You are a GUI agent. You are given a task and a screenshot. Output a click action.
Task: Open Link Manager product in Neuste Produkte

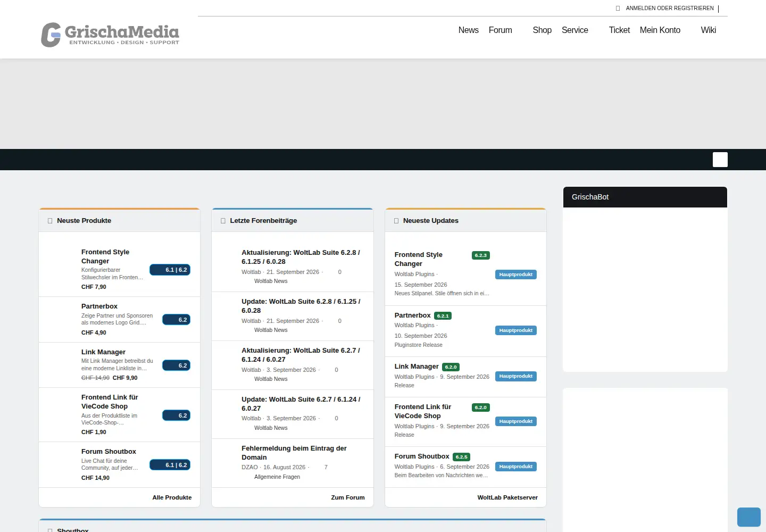tap(103, 352)
